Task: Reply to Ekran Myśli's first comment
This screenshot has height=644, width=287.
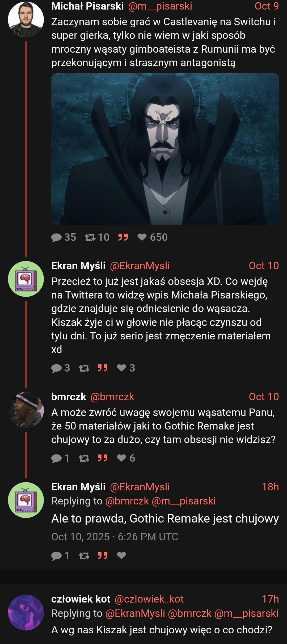Action: 56,368
